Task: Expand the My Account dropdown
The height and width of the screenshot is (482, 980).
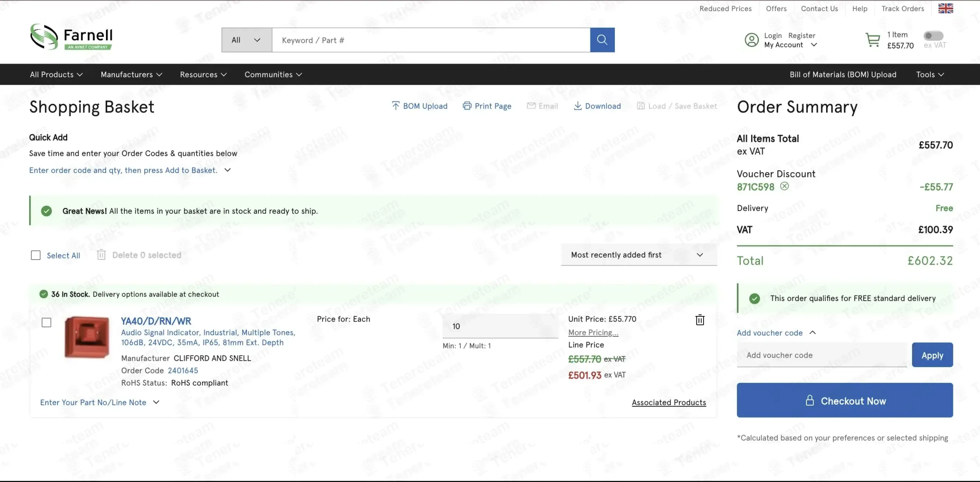Action: coord(790,45)
